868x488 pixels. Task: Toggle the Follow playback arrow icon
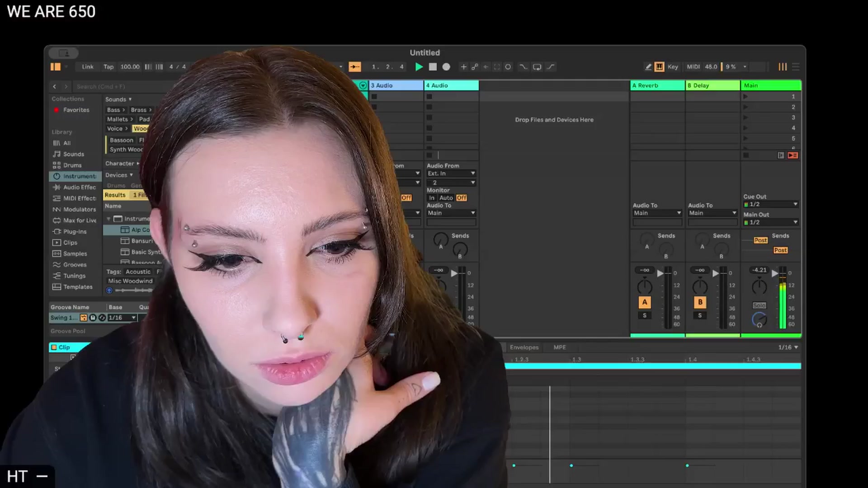point(355,67)
